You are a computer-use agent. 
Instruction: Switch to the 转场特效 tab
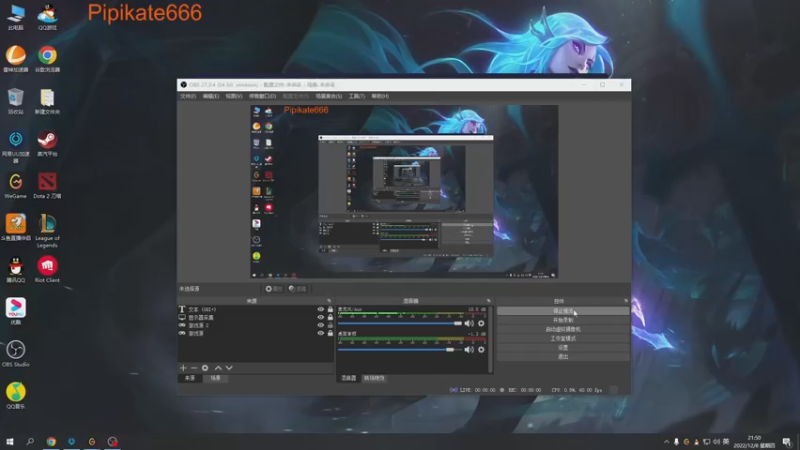374,378
